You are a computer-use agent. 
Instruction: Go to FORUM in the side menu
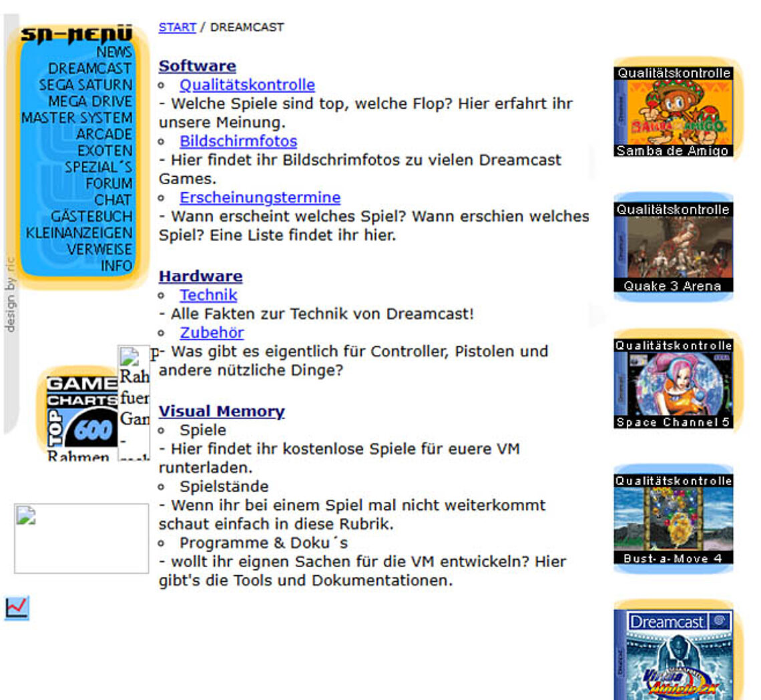coord(109,184)
